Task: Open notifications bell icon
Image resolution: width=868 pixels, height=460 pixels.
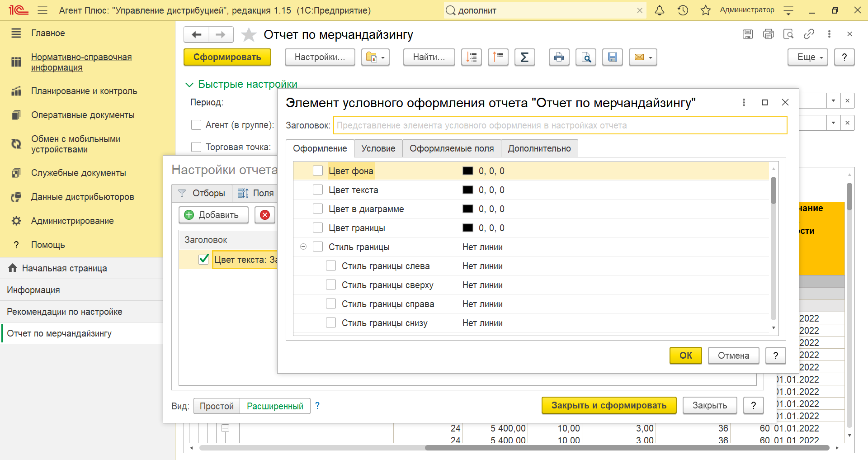Action: tap(660, 10)
